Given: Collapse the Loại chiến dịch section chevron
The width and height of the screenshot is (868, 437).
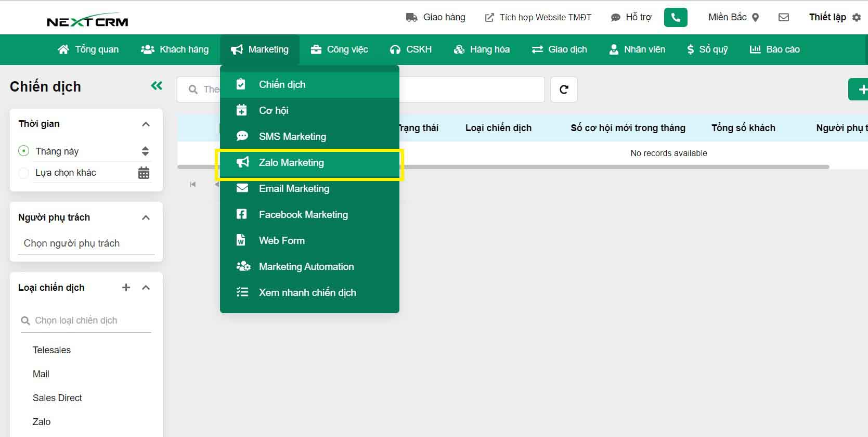Looking at the screenshot, I should [x=146, y=288].
